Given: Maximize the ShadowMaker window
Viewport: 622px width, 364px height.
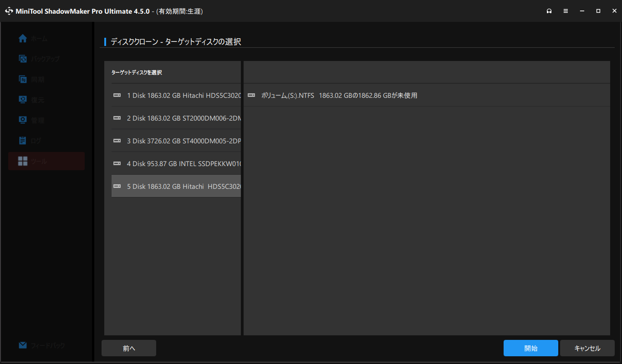Looking at the screenshot, I should point(598,11).
